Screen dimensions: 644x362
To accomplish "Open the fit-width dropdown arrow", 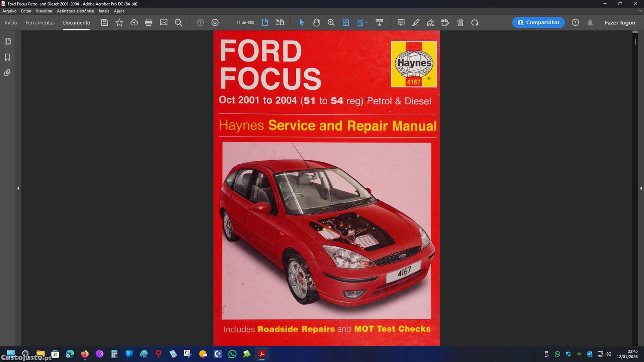I will pyautogui.click(x=366, y=23).
